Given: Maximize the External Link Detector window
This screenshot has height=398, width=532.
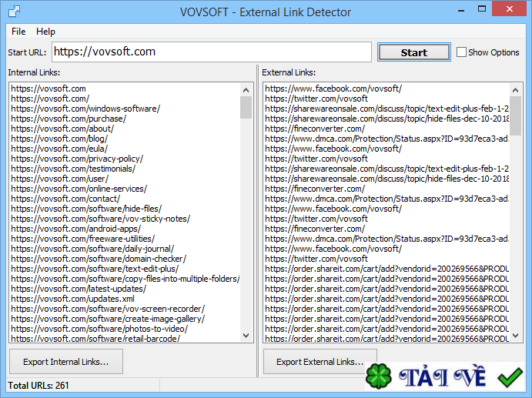Looking at the screenshot, I should pos(482,8).
